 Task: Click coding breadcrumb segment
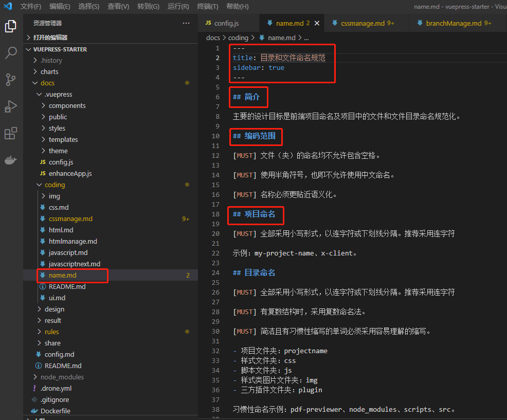pyautogui.click(x=238, y=38)
